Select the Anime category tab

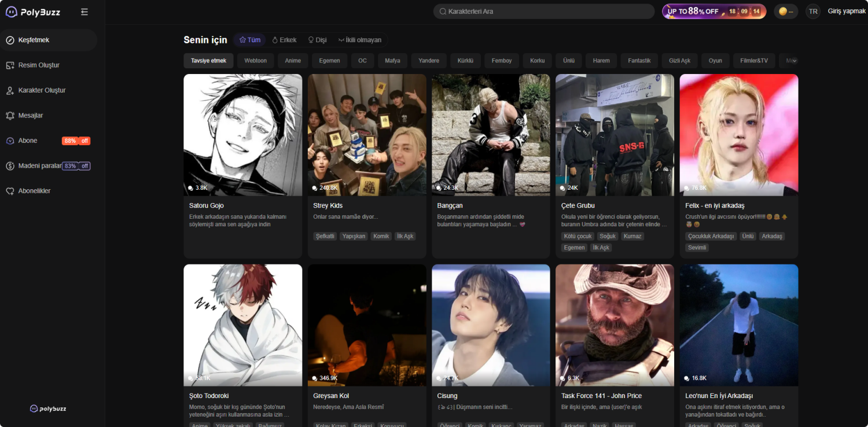tap(293, 61)
